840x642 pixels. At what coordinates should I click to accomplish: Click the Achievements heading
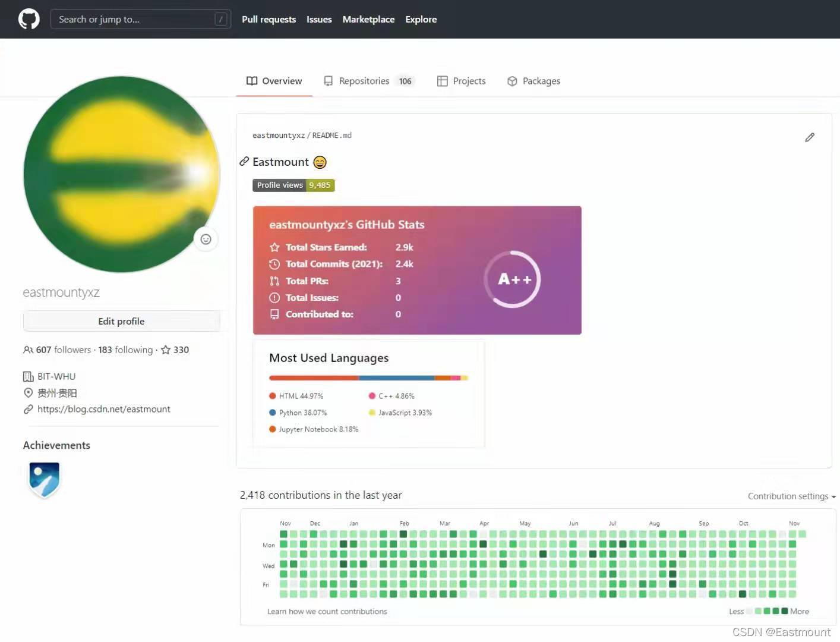click(x=56, y=445)
